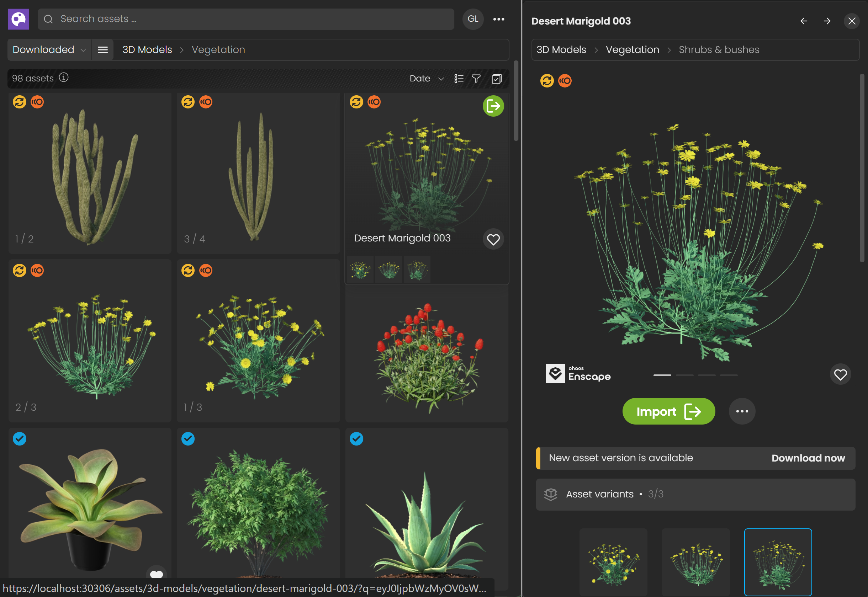
Task: Close the Desert Marigold 003 details panel
Action: (852, 21)
